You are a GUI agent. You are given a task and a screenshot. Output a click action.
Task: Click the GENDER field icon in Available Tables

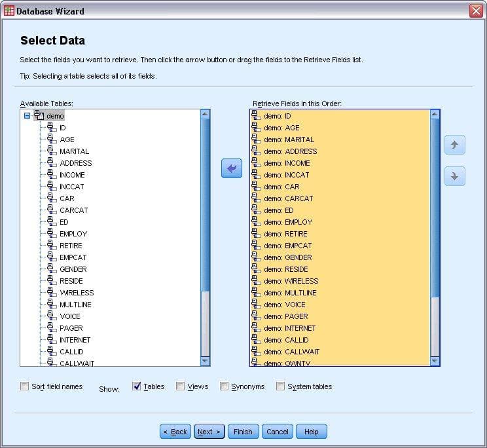tap(52, 269)
